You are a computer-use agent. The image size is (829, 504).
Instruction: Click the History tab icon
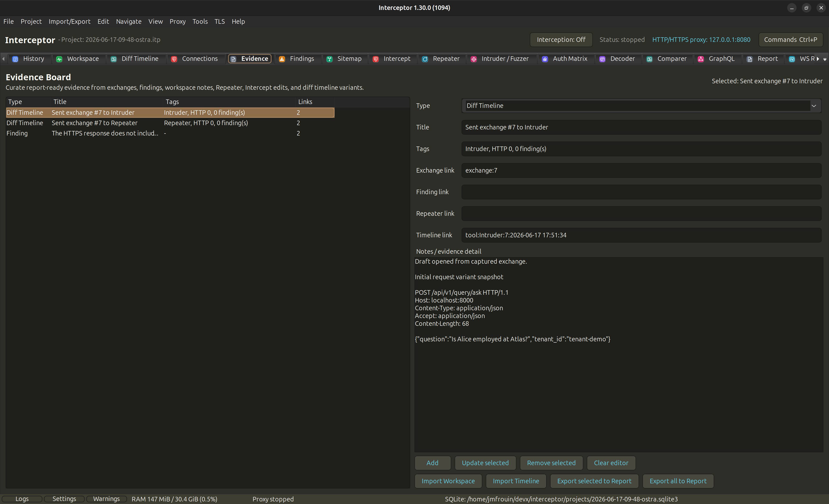pyautogui.click(x=15, y=59)
